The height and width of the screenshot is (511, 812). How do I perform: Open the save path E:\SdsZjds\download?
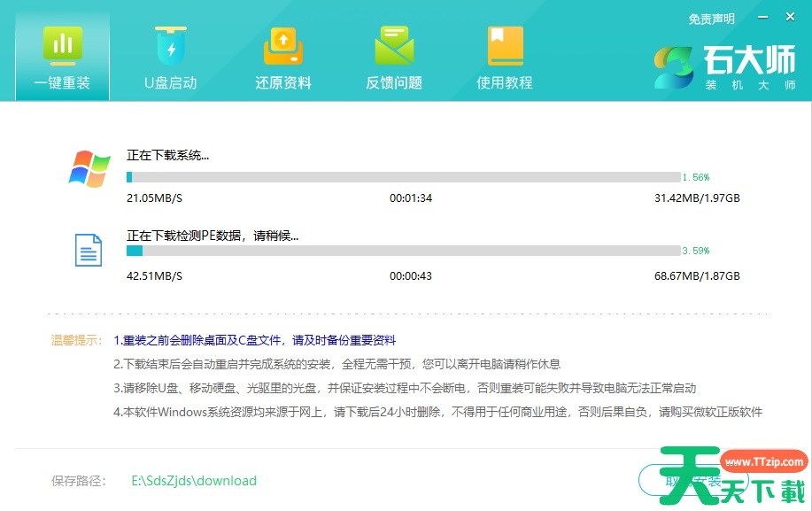pyautogui.click(x=194, y=481)
